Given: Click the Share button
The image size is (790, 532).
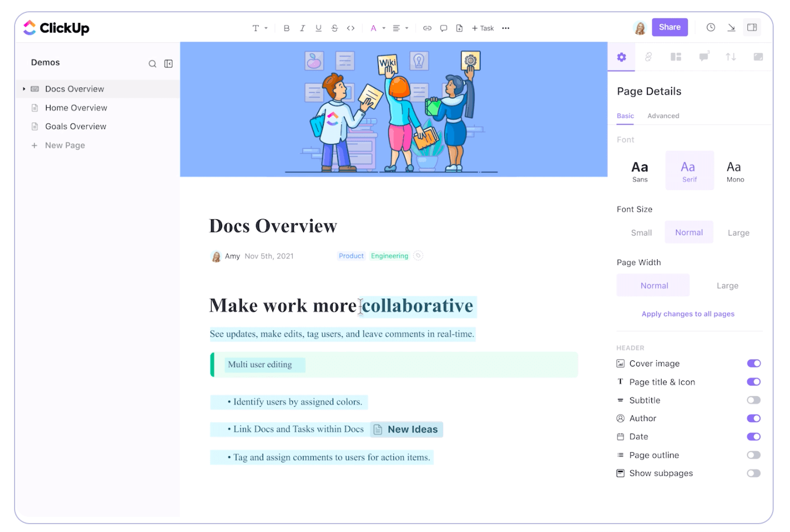Looking at the screenshot, I should click(669, 27).
